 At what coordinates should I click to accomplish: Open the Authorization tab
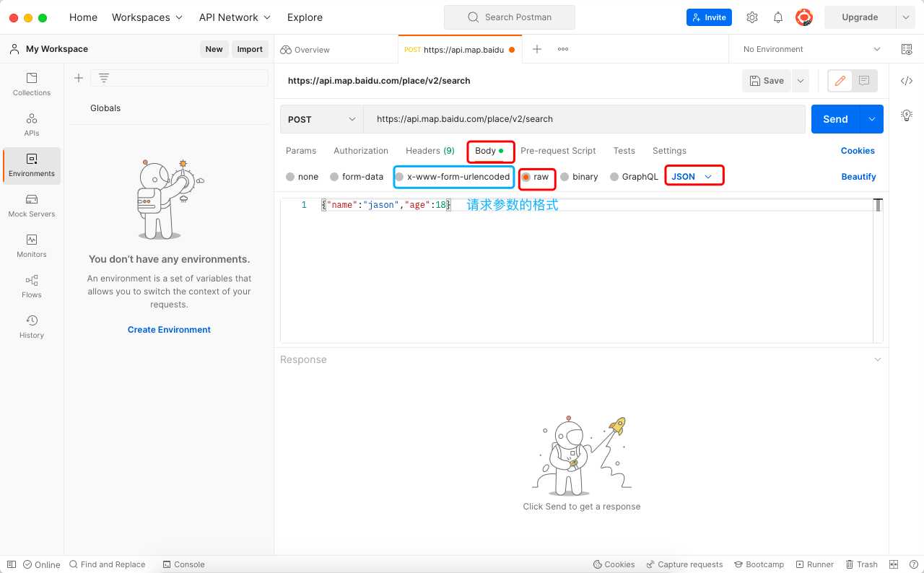(361, 151)
